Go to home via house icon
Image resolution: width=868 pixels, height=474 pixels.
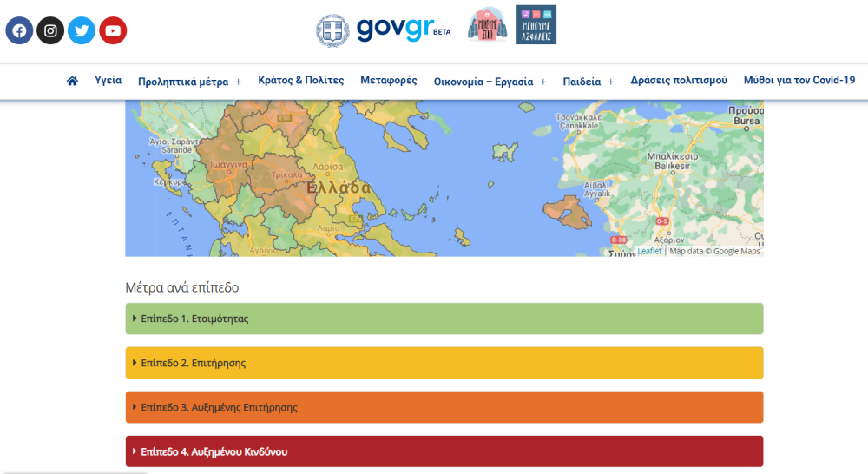tap(72, 81)
